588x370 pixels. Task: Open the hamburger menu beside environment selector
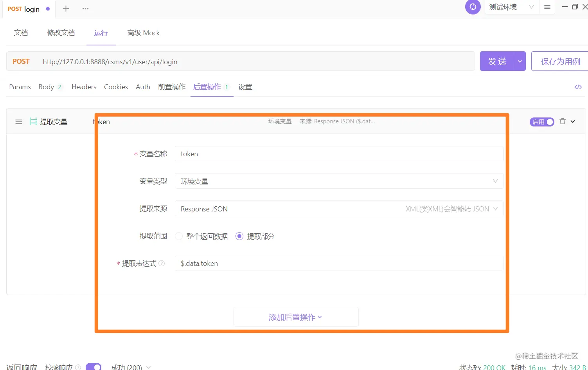[x=547, y=7]
